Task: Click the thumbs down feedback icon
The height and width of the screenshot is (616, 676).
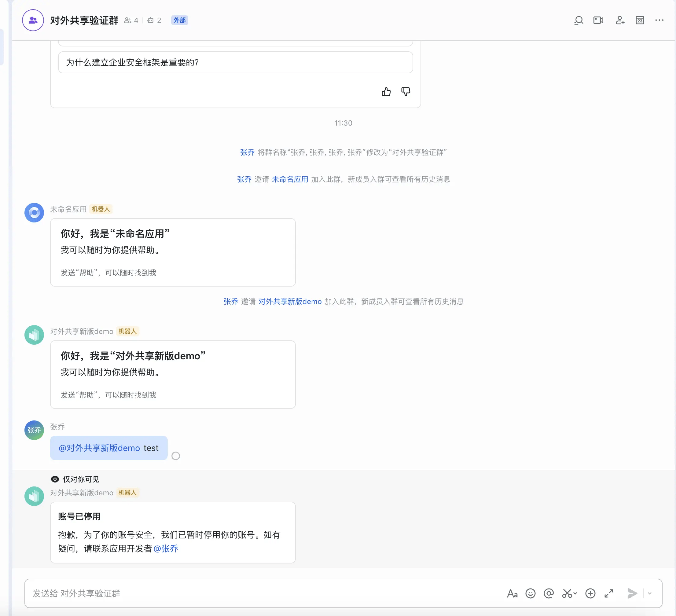Action: pos(406,92)
